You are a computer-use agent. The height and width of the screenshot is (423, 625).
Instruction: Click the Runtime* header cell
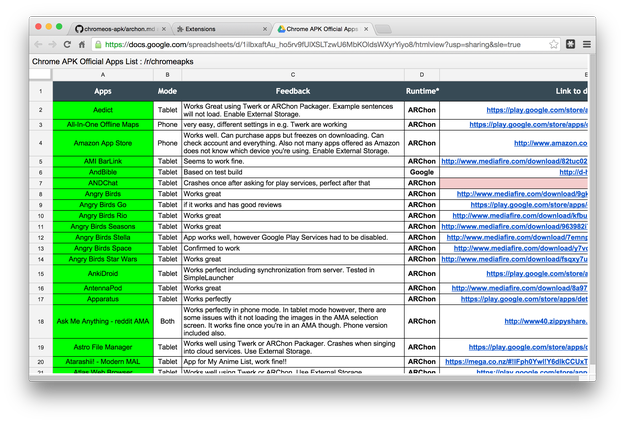click(422, 91)
